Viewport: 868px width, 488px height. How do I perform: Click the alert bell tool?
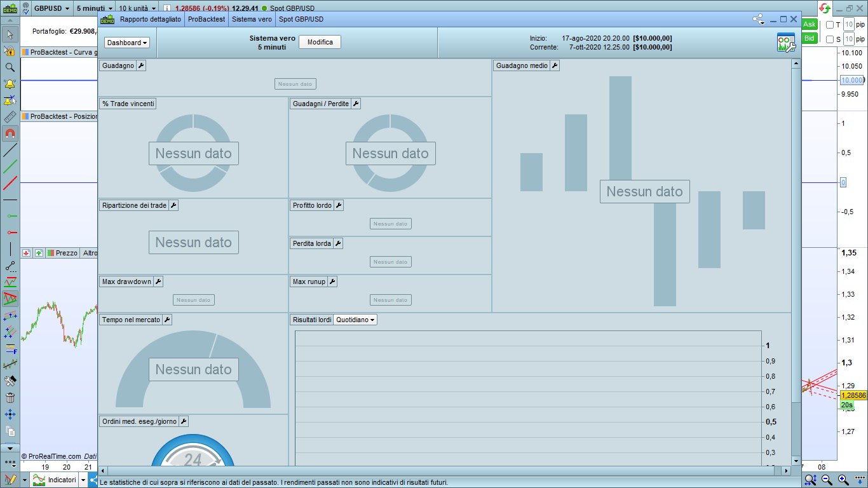point(10,84)
